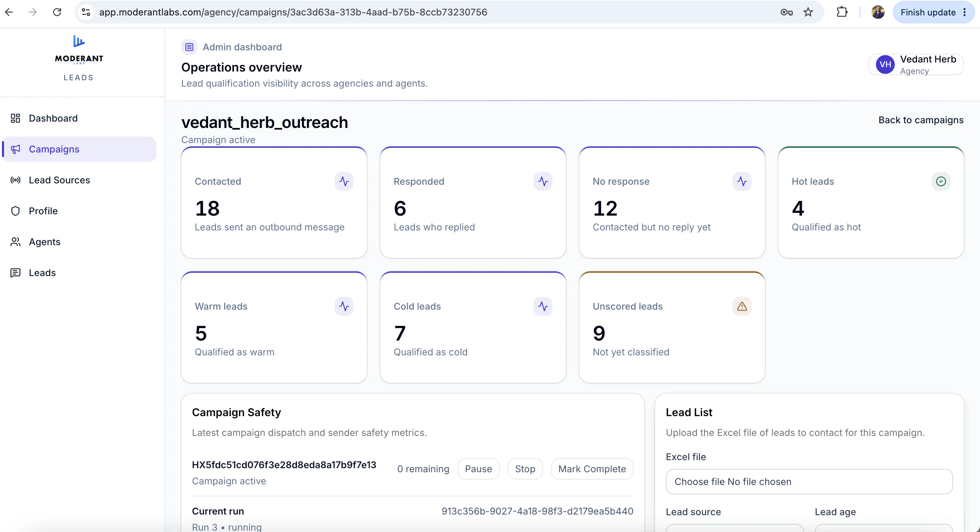Click the vedant_herb_outreach campaign title
This screenshot has width=980, height=532.
(x=264, y=123)
